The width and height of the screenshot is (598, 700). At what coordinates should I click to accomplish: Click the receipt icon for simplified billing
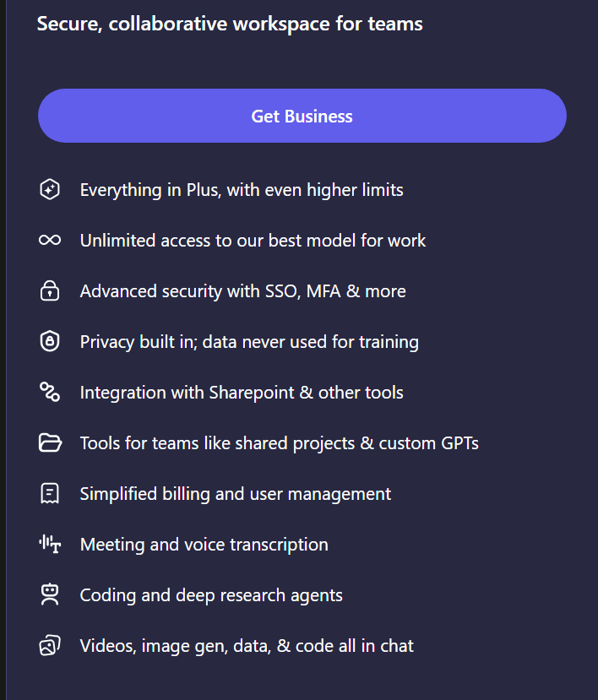(50, 494)
